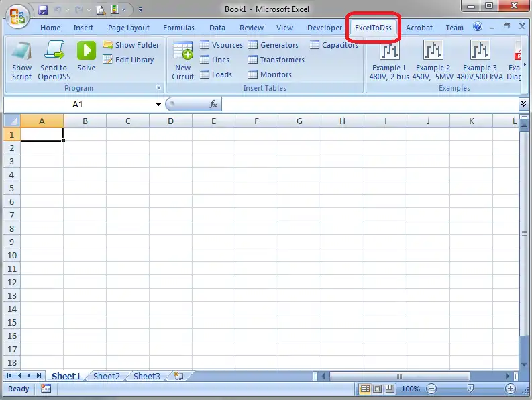Click the zoom slider handle
This screenshot has width=532, height=400.
pyautogui.click(x=470, y=388)
